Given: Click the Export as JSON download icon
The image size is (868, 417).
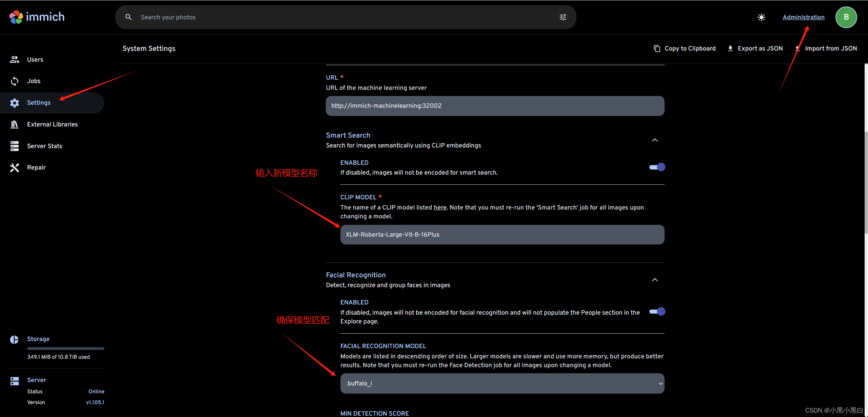Looking at the screenshot, I should click(x=730, y=48).
